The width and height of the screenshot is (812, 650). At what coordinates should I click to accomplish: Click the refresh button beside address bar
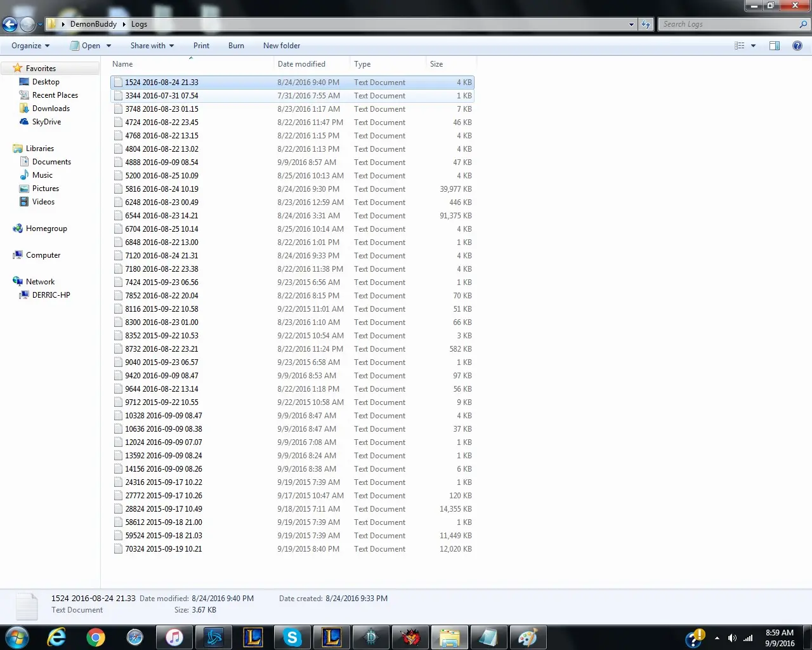pyautogui.click(x=646, y=25)
